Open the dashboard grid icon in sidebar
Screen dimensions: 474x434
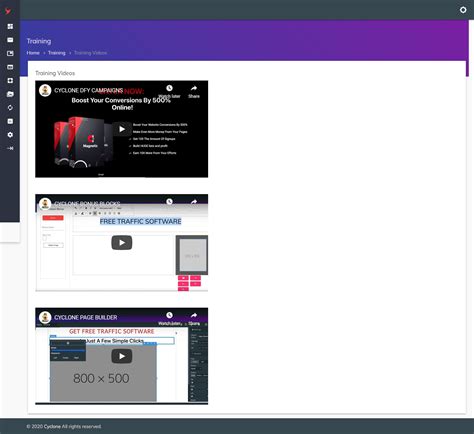click(x=10, y=26)
